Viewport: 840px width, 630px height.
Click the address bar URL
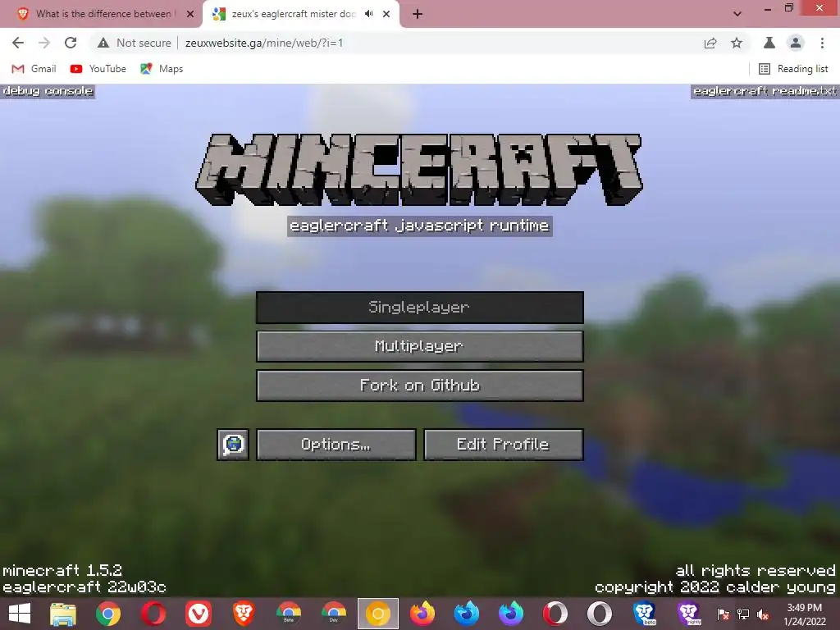tap(264, 43)
